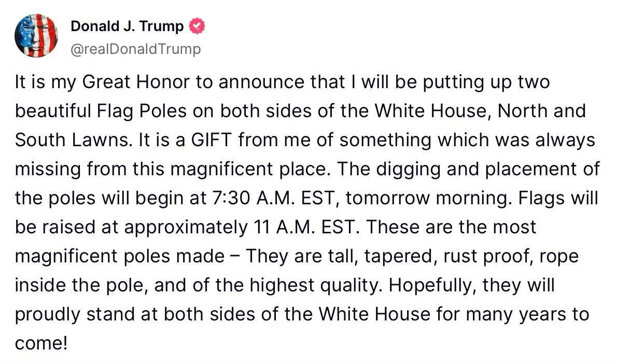Viewport: 617px width, 364px height.
Task: Click the phrase "highest quality"
Action: 316,285
